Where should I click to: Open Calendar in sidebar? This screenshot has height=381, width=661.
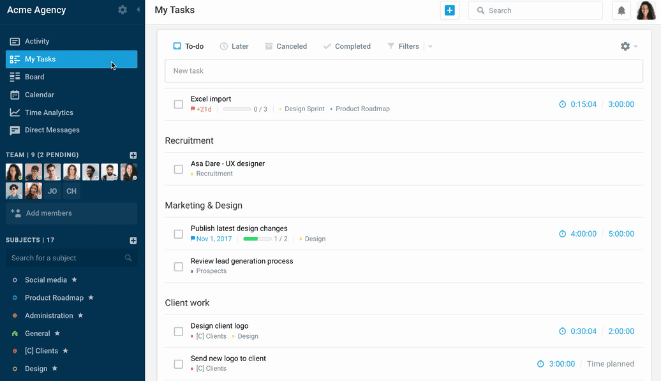click(71, 95)
